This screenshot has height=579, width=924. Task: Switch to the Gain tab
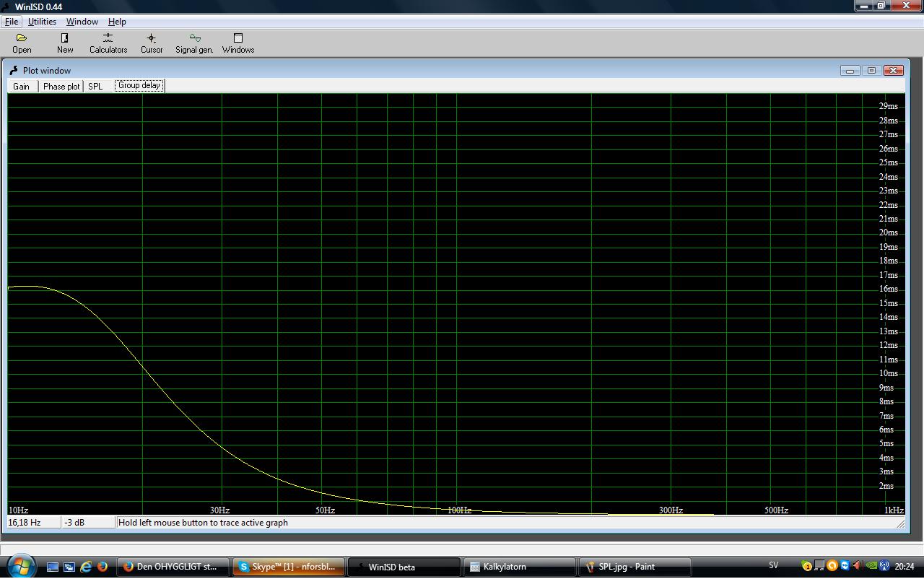pyautogui.click(x=22, y=86)
